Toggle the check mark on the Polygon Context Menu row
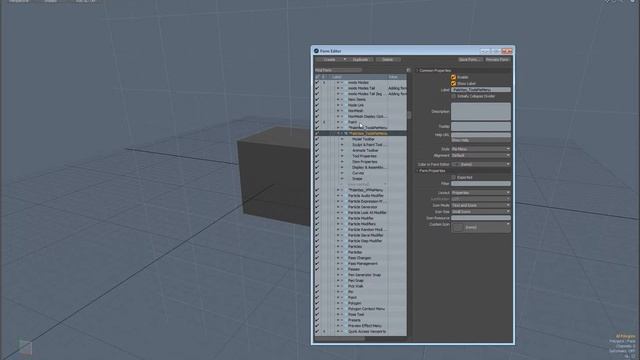The image size is (640, 360). pyautogui.click(x=317, y=309)
